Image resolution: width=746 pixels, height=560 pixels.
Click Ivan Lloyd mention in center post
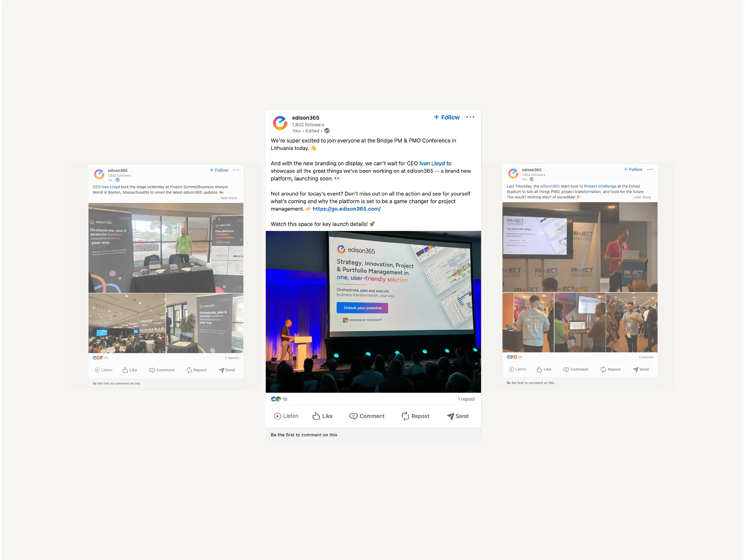432,164
